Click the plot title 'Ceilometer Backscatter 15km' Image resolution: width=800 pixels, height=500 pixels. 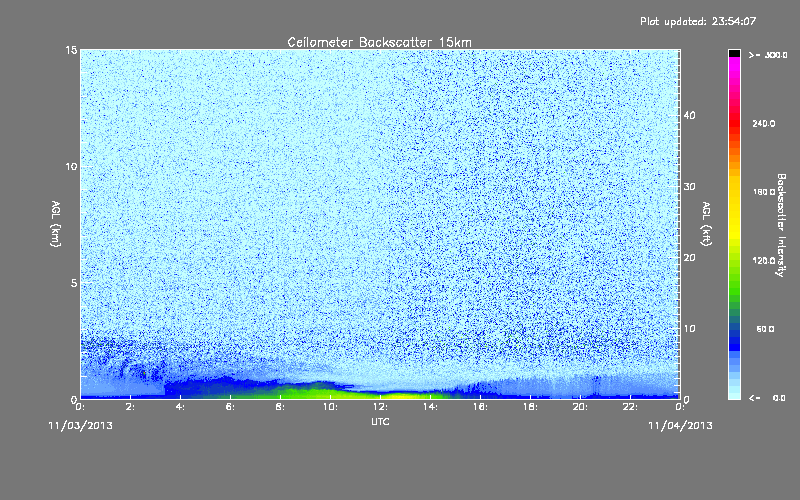tap(379, 42)
